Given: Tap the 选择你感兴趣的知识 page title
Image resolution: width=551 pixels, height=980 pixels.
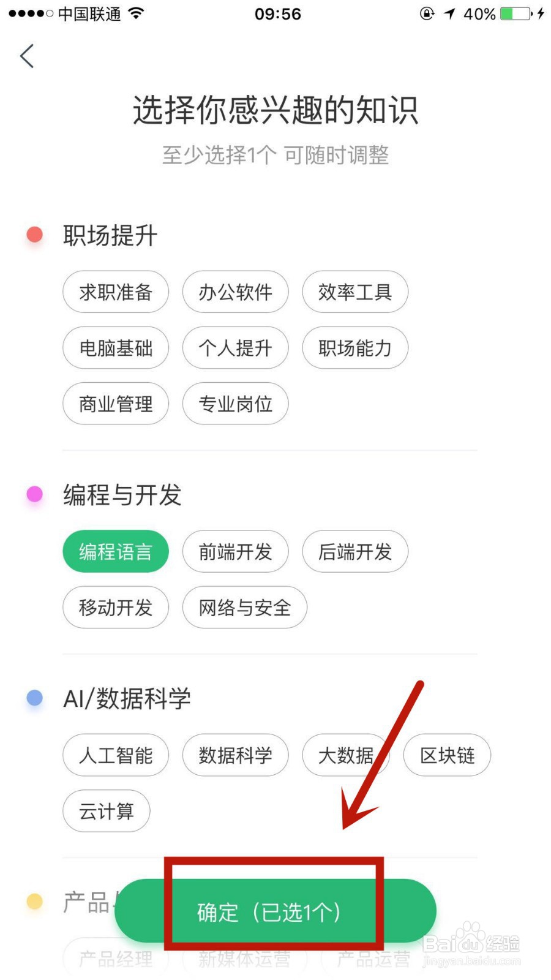Looking at the screenshot, I should tap(275, 110).
